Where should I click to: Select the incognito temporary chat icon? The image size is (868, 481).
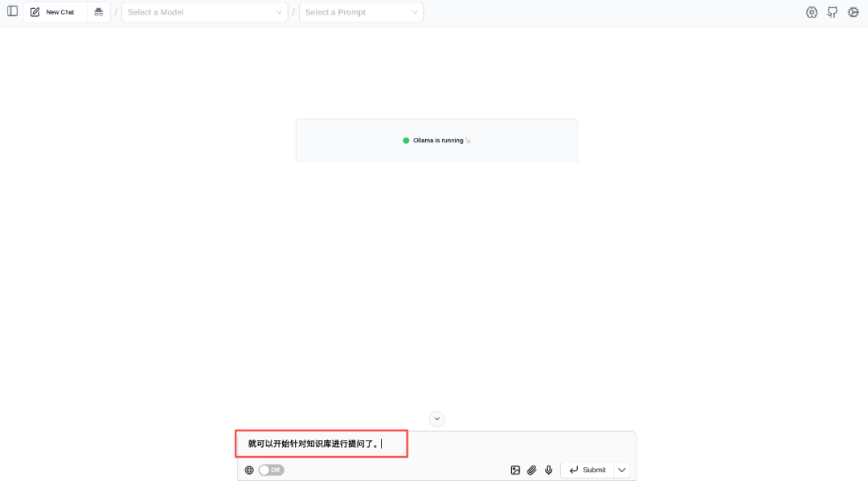coord(98,11)
